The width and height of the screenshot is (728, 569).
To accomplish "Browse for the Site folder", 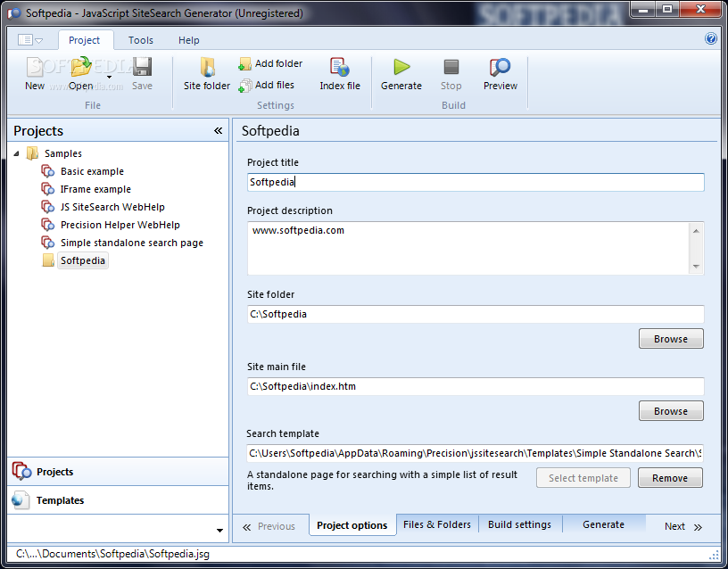I will (671, 339).
